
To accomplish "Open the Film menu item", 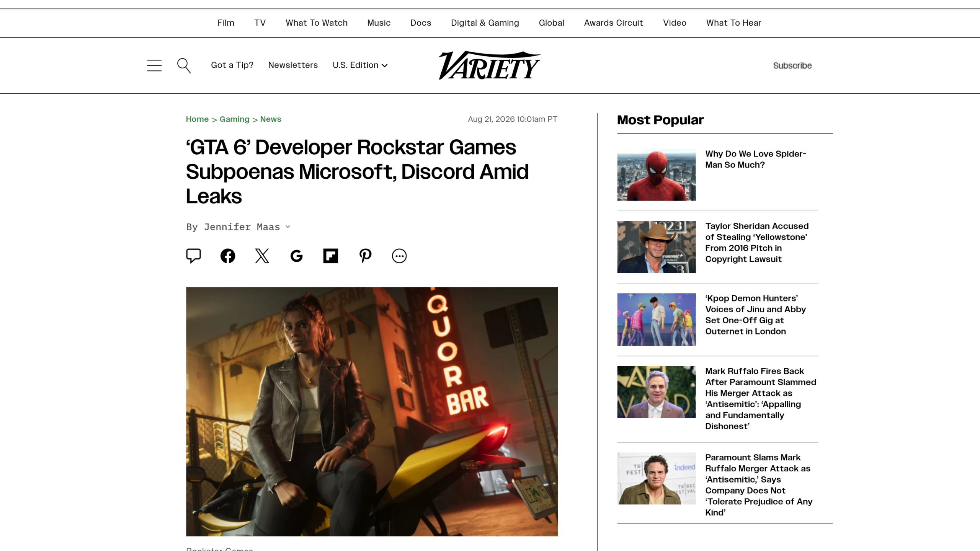I will (x=226, y=23).
